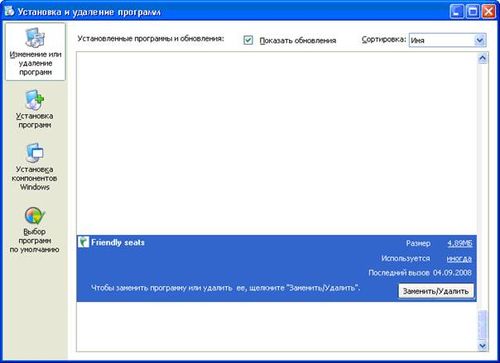The image size is (500, 363).
Task: Select the Change or Remove Programs sidebar icon
Action: click(35, 37)
